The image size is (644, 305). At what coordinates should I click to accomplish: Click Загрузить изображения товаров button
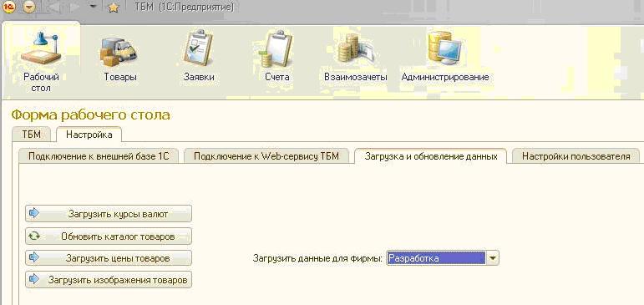pos(109,280)
